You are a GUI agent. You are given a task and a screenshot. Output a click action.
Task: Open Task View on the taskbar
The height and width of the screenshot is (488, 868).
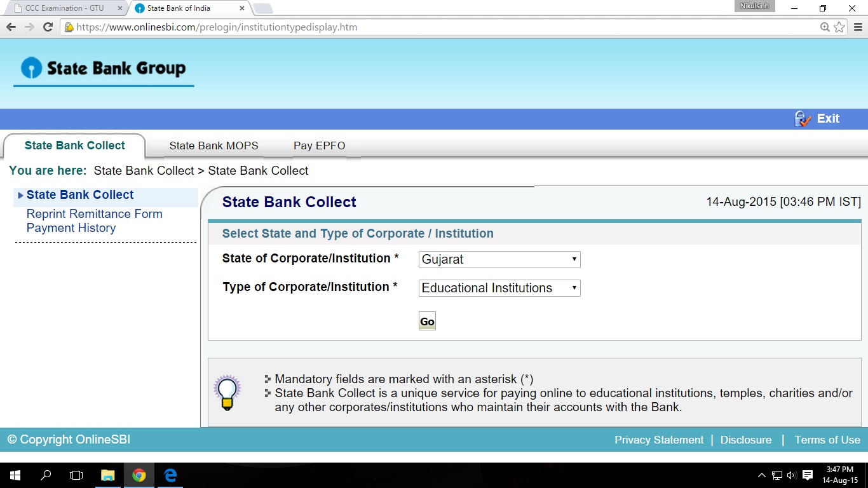point(76,475)
